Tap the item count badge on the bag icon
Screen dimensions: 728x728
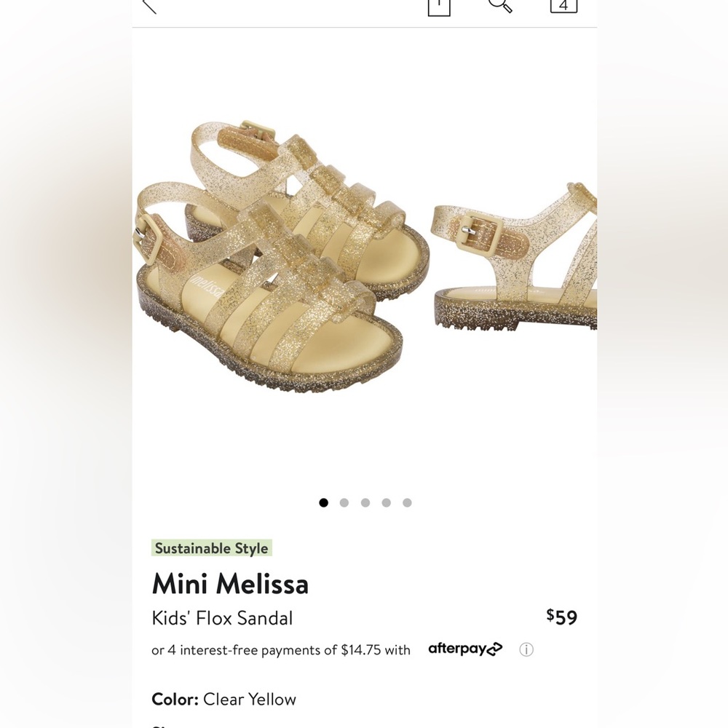pyautogui.click(x=440, y=4)
